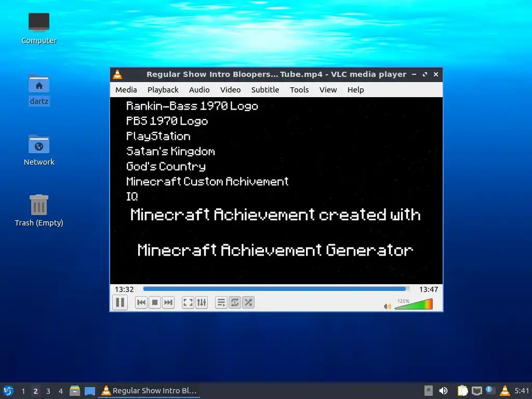
Task: Click removable media tray icon
Action: pos(429,391)
